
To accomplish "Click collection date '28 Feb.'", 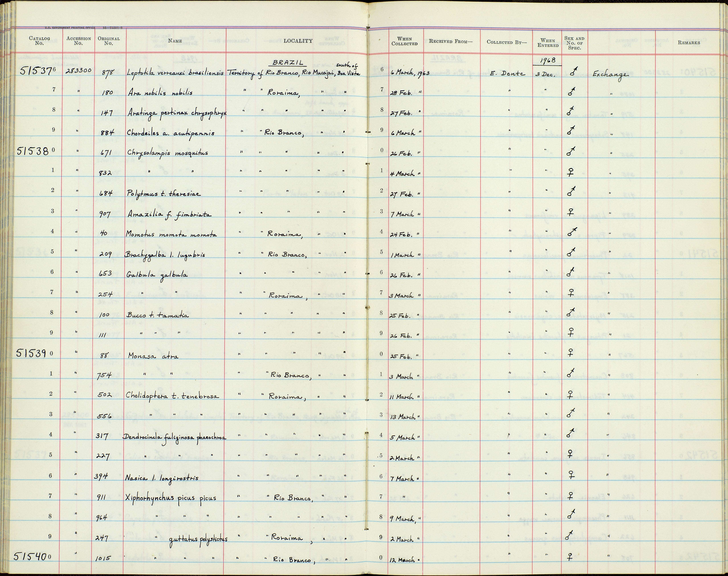I will (401, 93).
